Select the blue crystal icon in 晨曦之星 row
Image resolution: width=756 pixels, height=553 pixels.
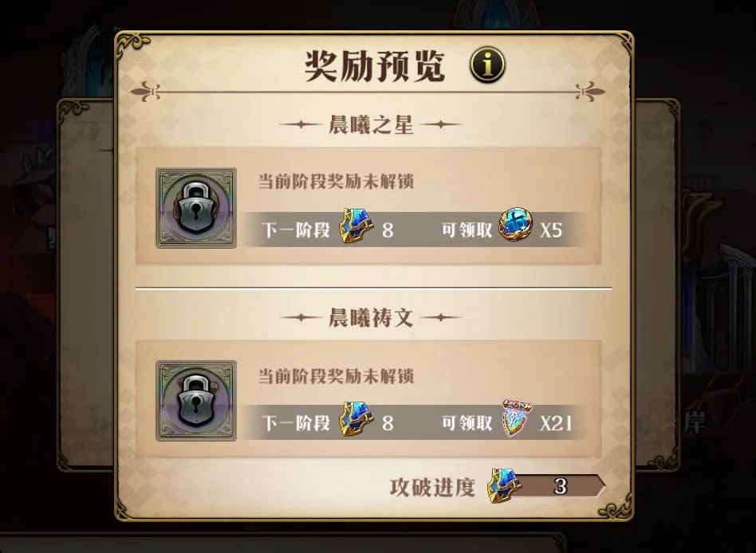click(356, 226)
